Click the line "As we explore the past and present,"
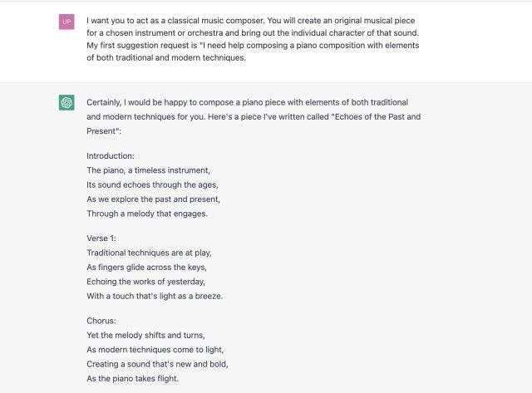 point(153,199)
